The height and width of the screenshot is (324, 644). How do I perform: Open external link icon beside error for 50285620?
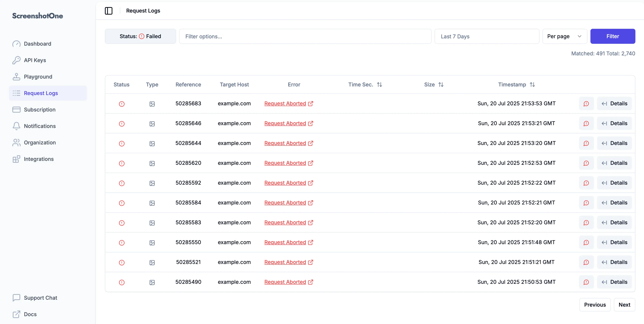pos(311,163)
